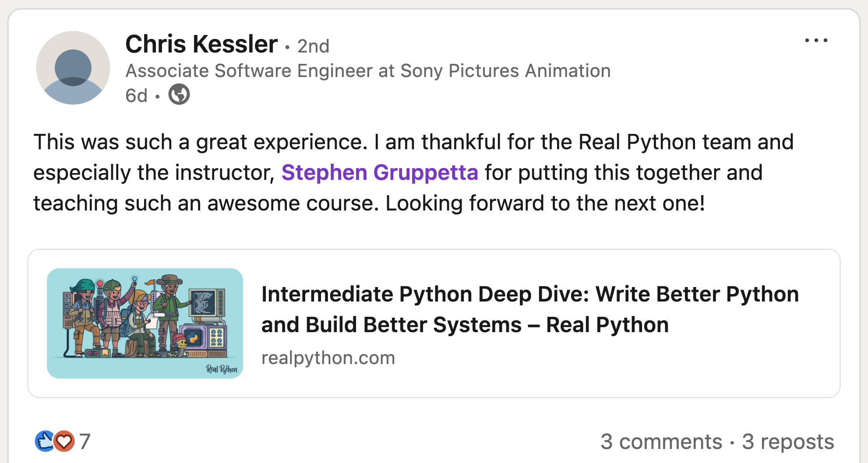Click the Chris Kessler name link

coord(201,44)
